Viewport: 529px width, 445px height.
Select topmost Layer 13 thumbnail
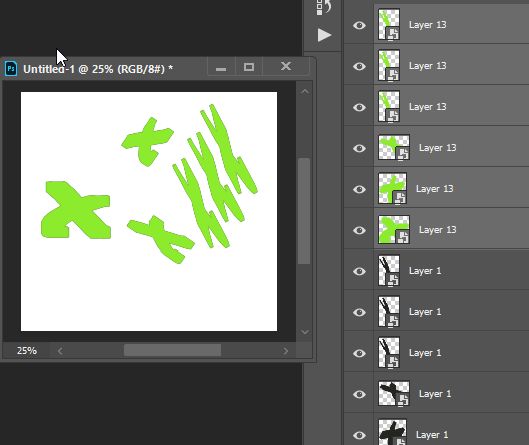389,24
